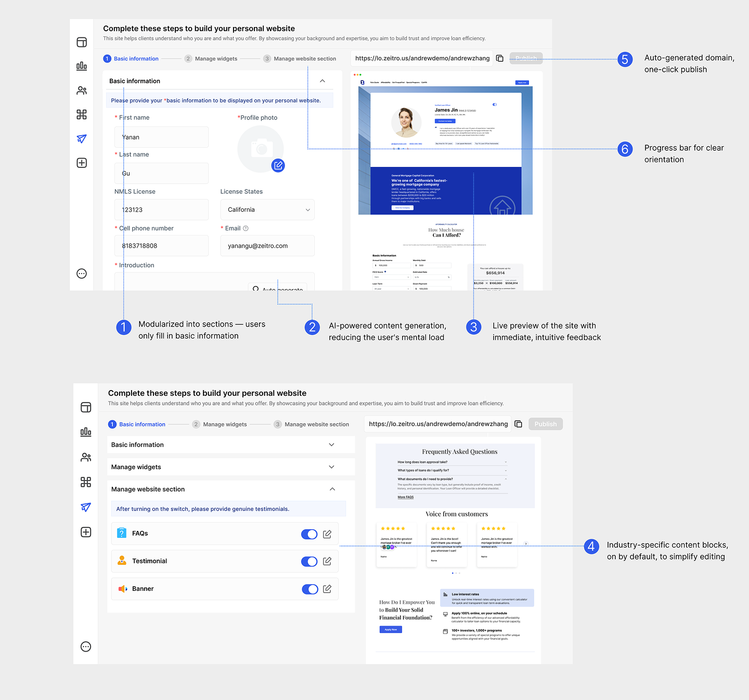Image resolution: width=749 pixels, height=700 pixels.
Task: Collapse the Basic information section above the First name field
Action: coord(322,81)
